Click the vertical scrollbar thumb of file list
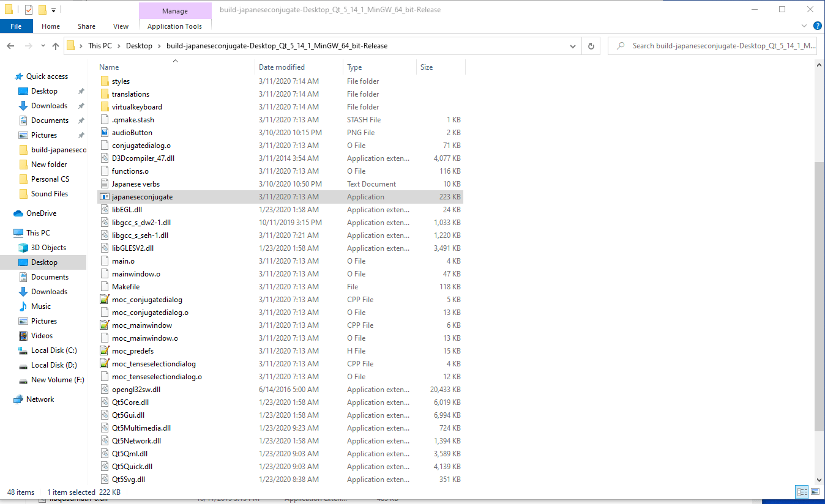The image size is (825, 504). pyautogui.click(x=819, y=296)
